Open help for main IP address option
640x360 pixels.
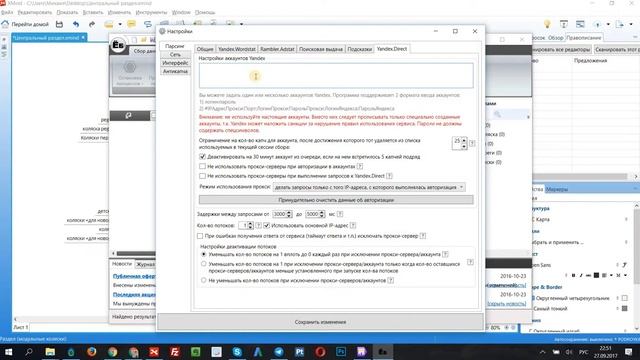coord(353,225)
